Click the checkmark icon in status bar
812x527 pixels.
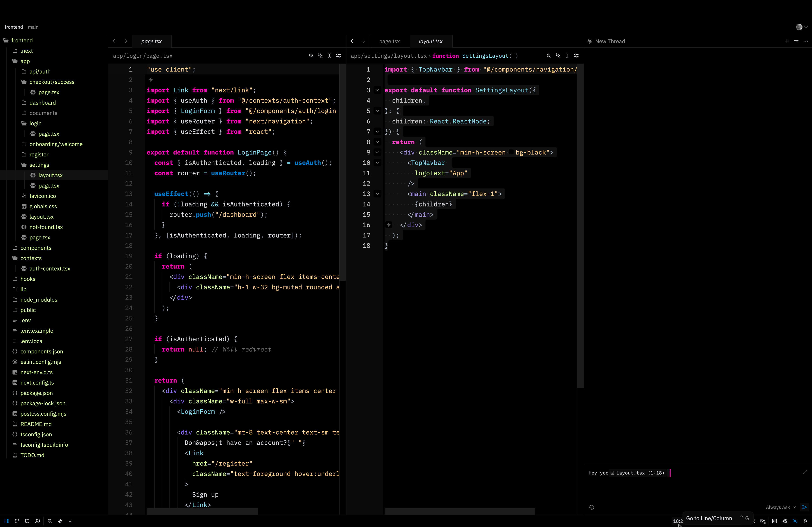(x=70, y=521)
